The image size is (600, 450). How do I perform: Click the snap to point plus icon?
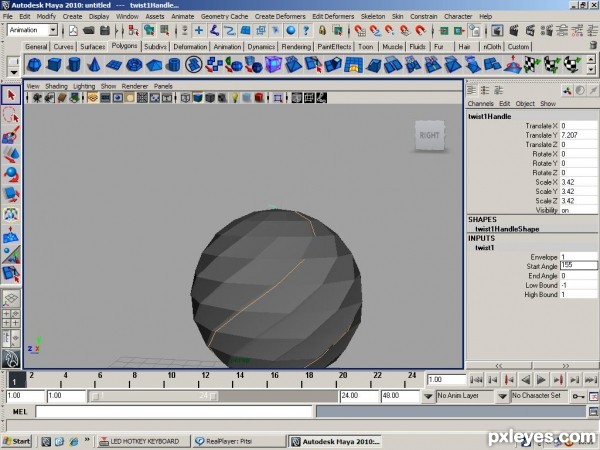click(199, 30)
